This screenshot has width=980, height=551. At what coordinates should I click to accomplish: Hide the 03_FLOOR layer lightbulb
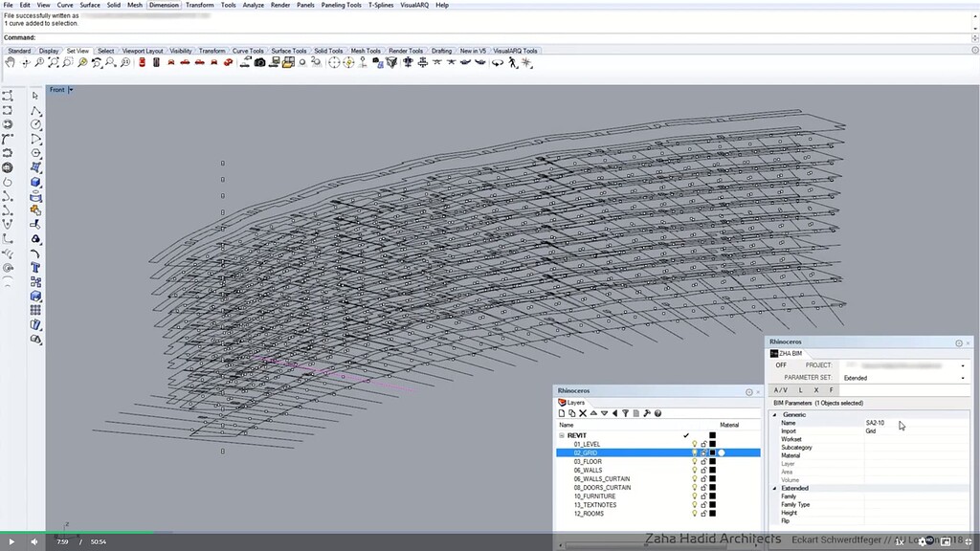click(x=695, y=462)
